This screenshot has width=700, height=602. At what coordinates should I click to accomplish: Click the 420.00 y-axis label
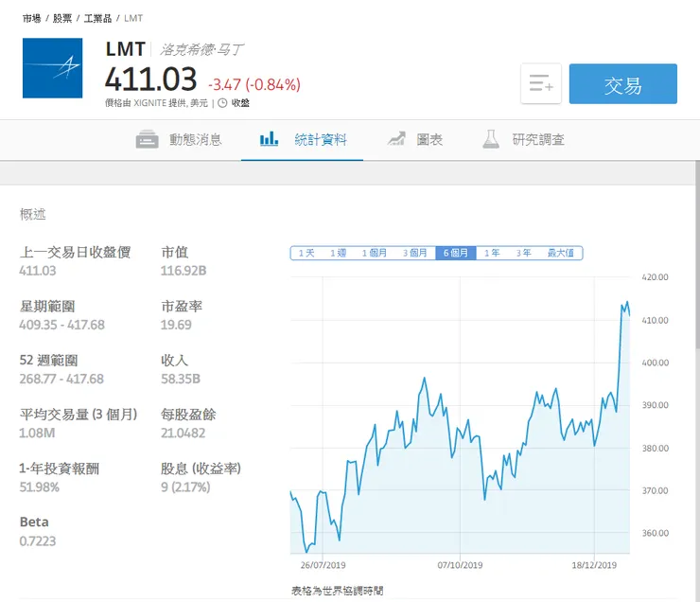(655, 277)
